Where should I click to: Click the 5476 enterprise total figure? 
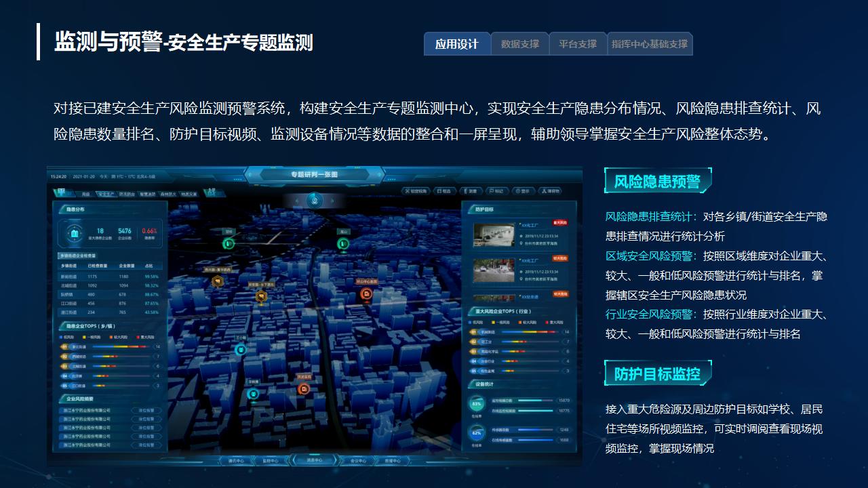[124, 231]
